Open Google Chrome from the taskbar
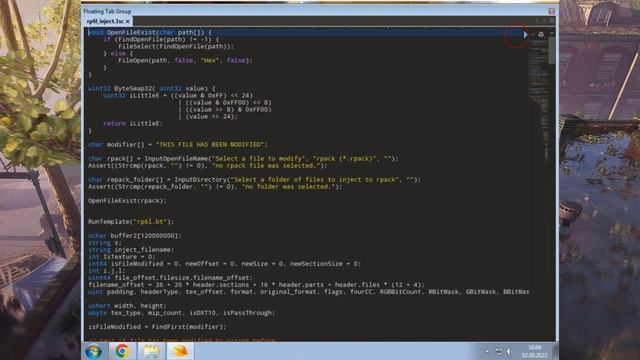Image resolution: width=640 pixels, height=360 pixels. [x=122, y=351]
